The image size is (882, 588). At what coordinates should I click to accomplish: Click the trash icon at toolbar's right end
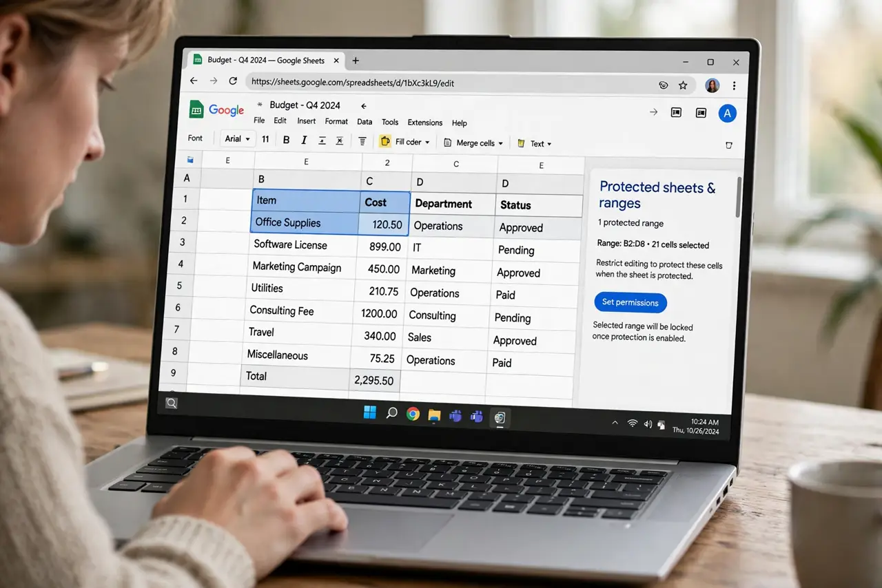click(729, 145)
